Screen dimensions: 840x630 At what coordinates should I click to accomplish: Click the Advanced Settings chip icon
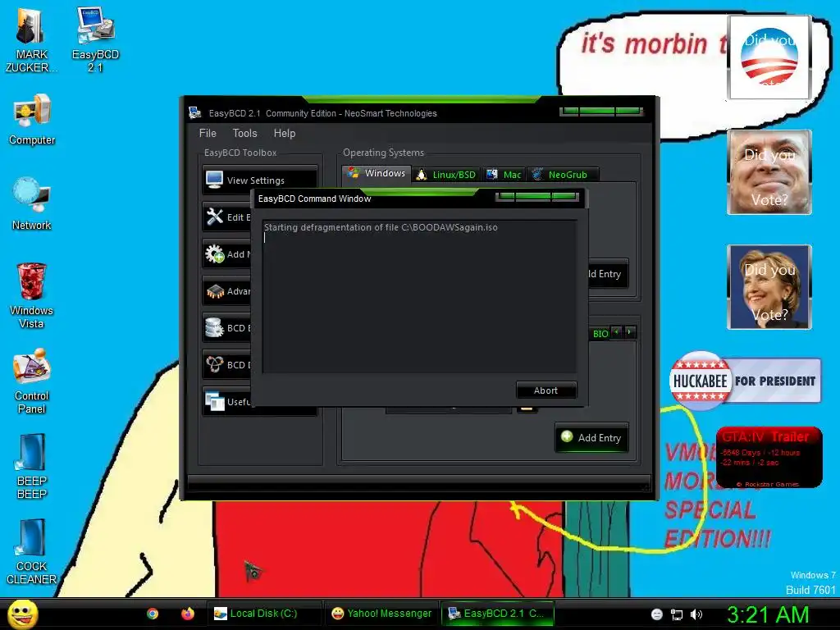pyautogui.click(x=215, y=291)
